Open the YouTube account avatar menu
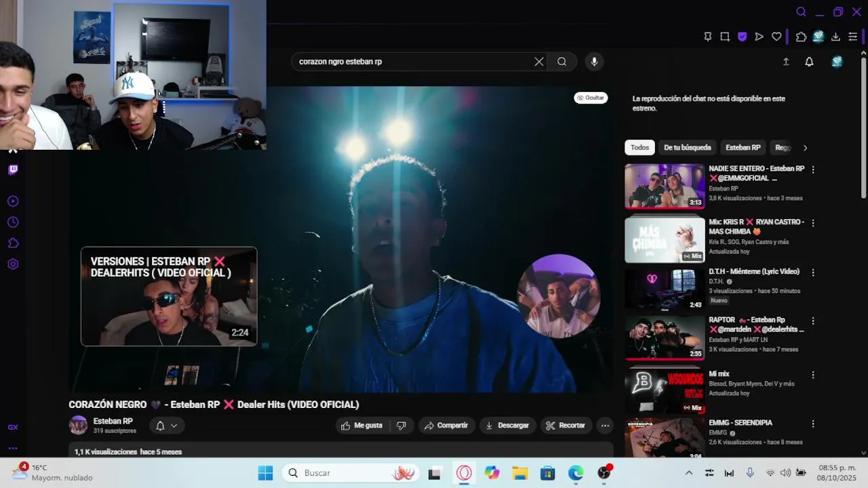 tap(837, 62)
